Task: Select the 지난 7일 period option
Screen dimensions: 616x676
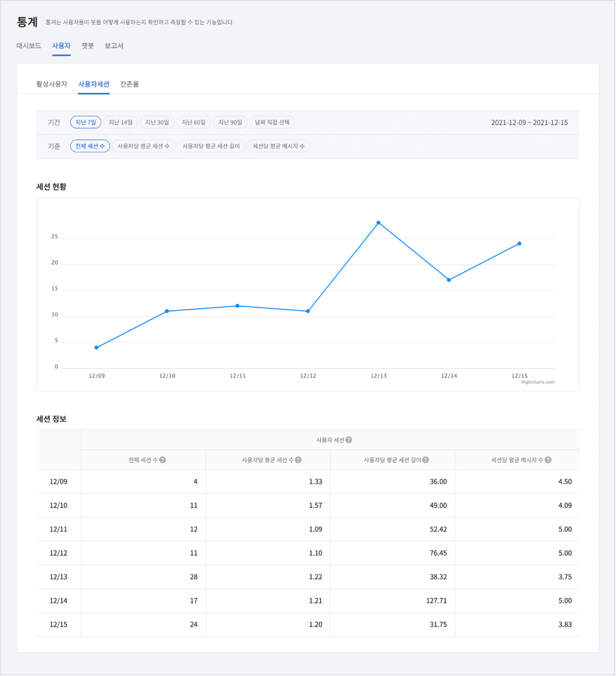Action: pyautogui.click(x=86, y=122)
